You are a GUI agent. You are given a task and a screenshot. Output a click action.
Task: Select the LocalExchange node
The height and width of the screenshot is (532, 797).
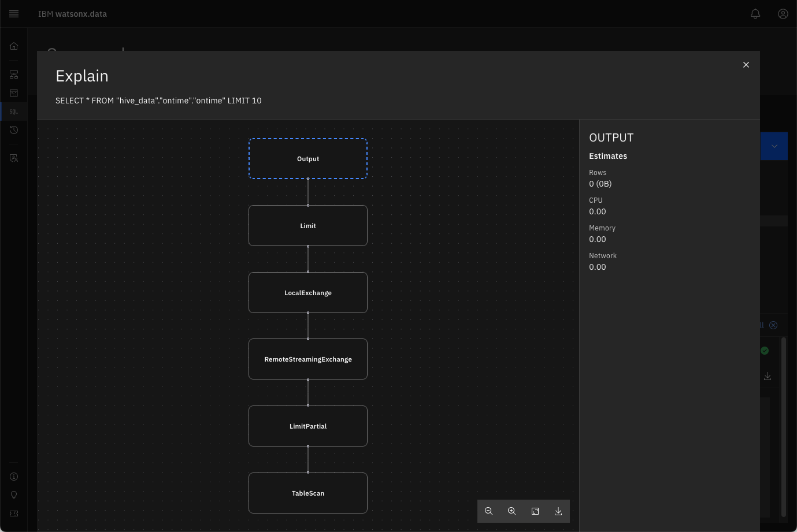tap(308, 293)
